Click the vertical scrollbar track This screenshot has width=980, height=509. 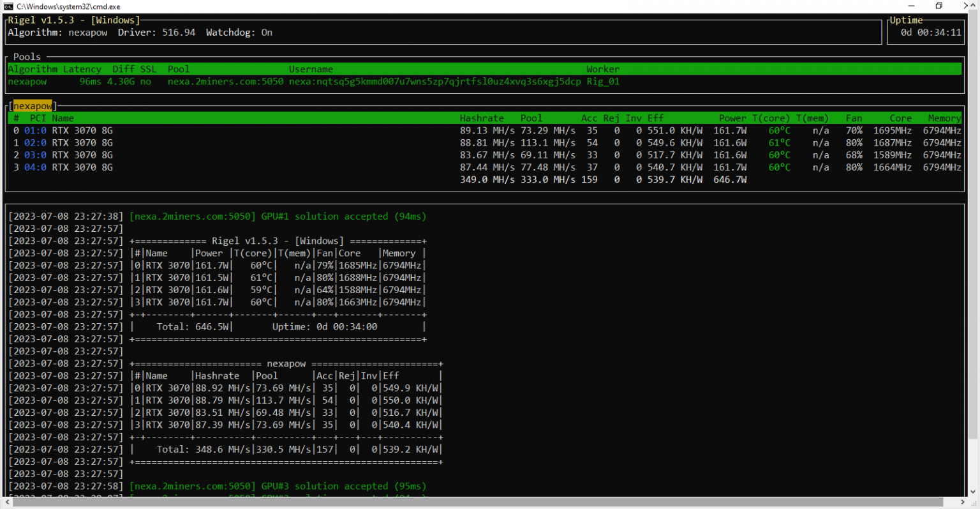click(974, 255)
